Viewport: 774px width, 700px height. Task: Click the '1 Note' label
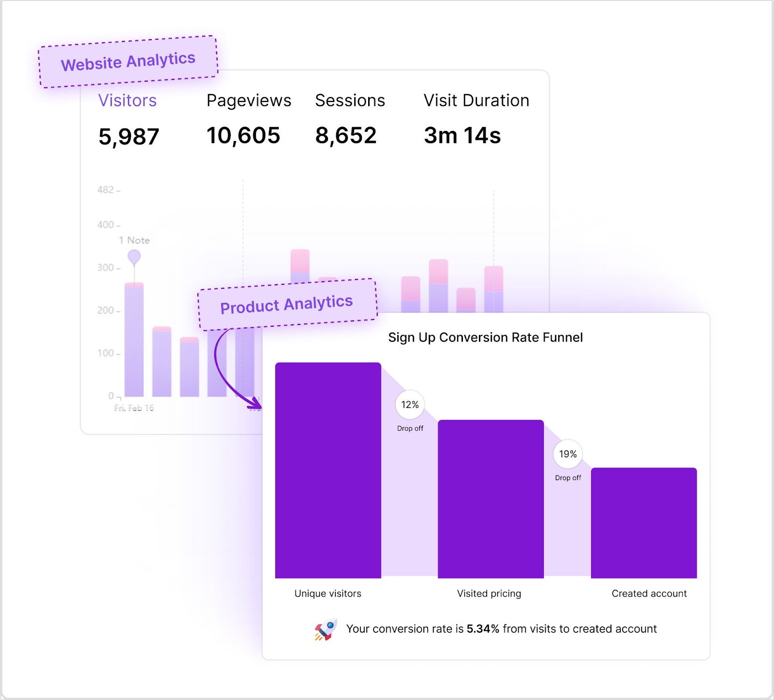click(134, 240)
